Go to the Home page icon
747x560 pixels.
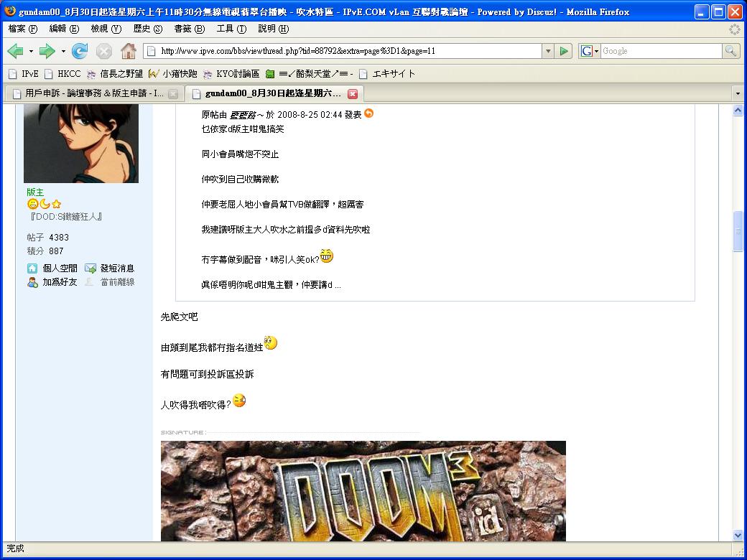click(129, 51)
